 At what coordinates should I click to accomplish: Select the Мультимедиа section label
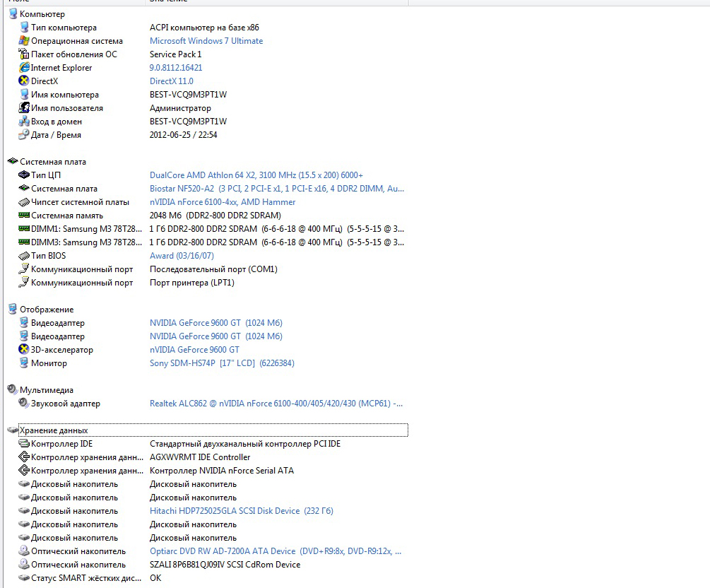pos(46,389)
